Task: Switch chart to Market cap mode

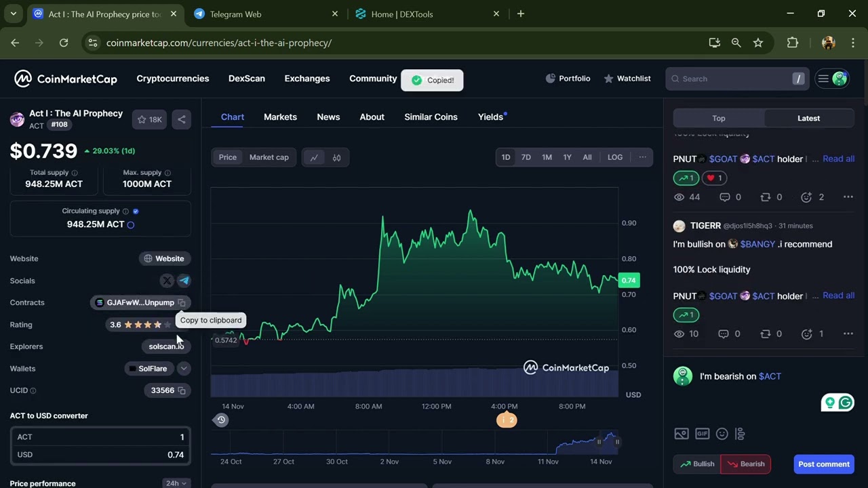Action: pos(269,157)
